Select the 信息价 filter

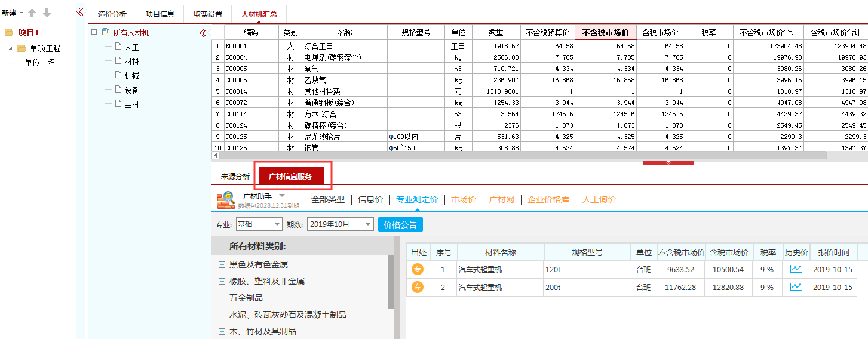(x=370, y=199)
